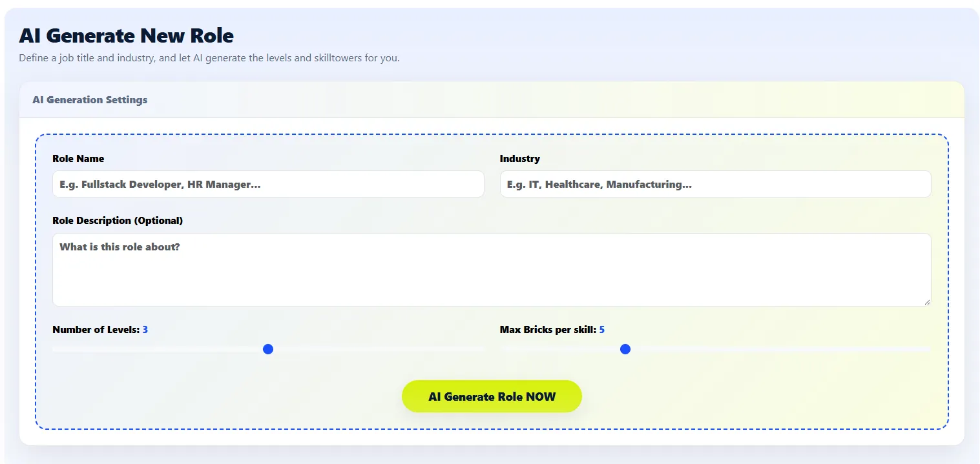Click the subtitle starting "Define a job title"
Viewport: 980px width, 464px height.
coord(209,58)
